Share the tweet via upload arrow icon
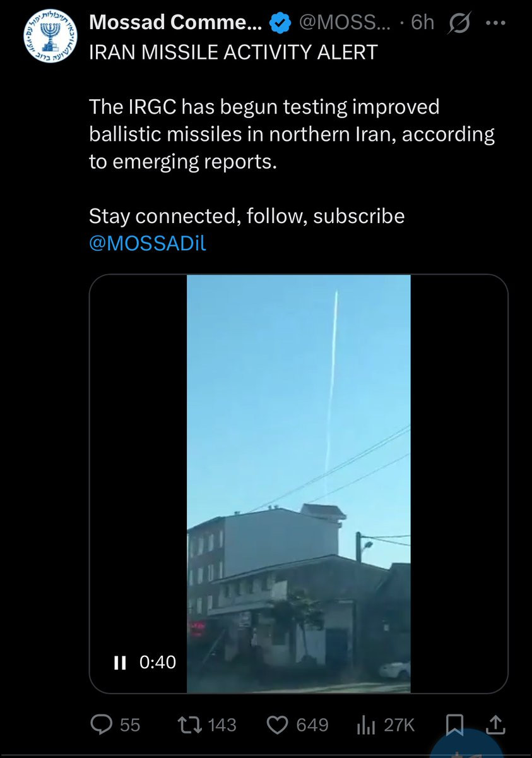Image resolution: width=532 pixels, height=758 pixels. [496, 724]
